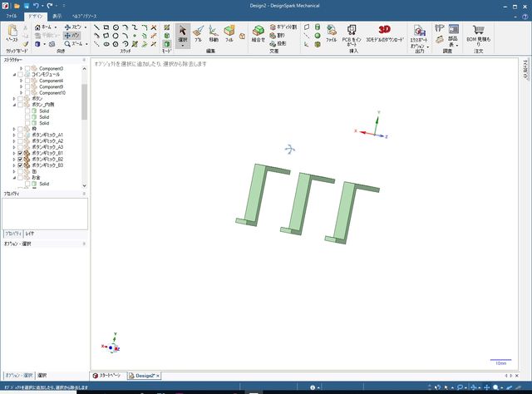Viewport: 532px width, 394px height.
Task: Close the Design2 document tab
Action: 158,376
